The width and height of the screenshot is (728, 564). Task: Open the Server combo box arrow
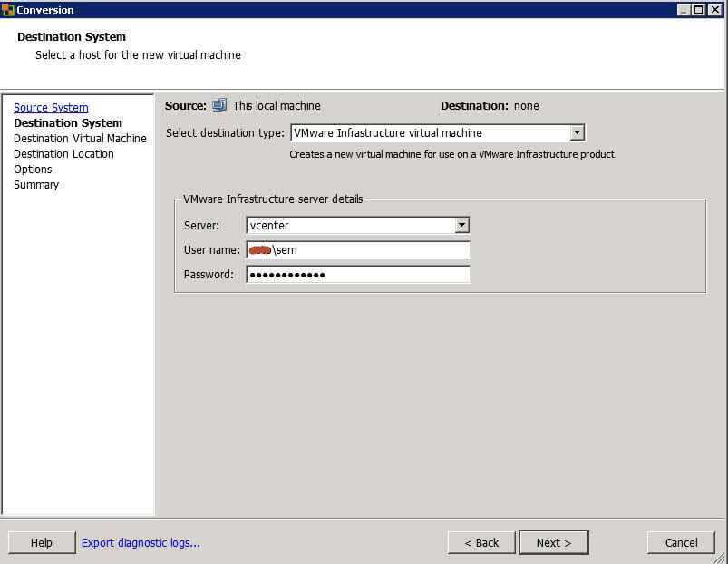click(461, 226)
